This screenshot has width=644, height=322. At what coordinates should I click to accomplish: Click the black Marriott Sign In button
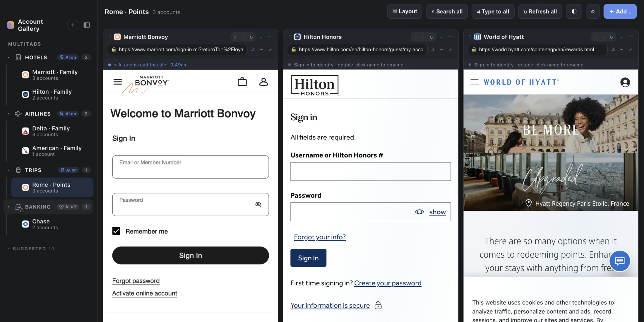pyautogui.click(x=190, y=255)
